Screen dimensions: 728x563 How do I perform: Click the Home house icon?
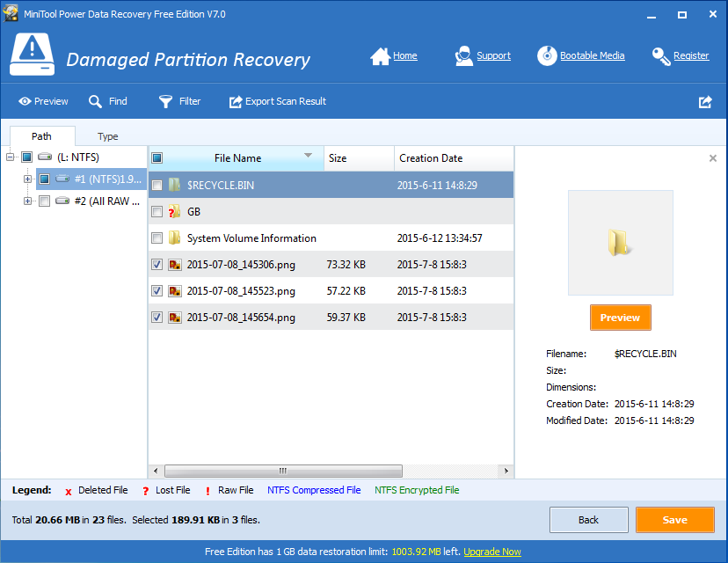point(380,56)
